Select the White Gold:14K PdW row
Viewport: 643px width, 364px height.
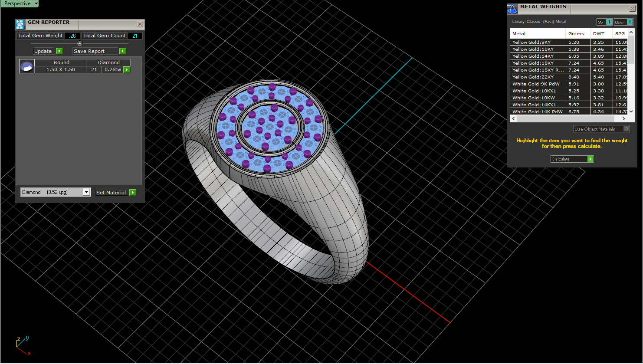(x=569, y=111)
